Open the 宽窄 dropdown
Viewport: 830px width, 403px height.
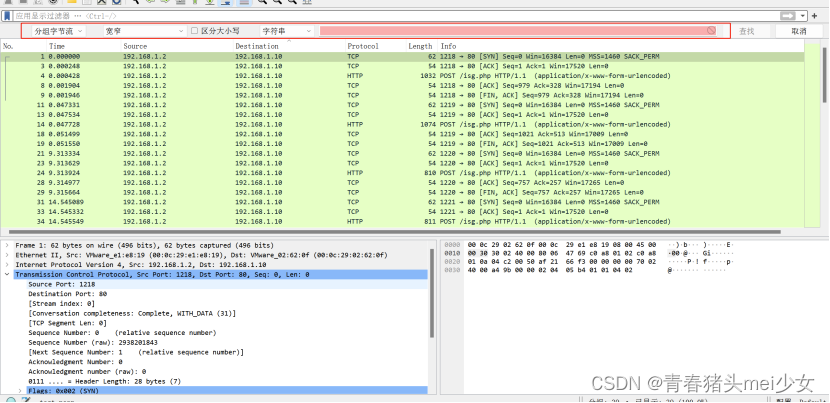pos(143,31)
